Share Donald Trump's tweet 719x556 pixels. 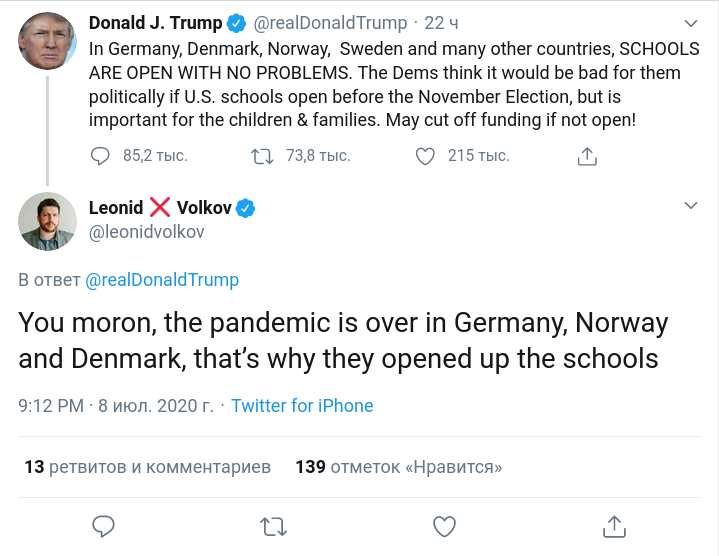pos(588,156)
